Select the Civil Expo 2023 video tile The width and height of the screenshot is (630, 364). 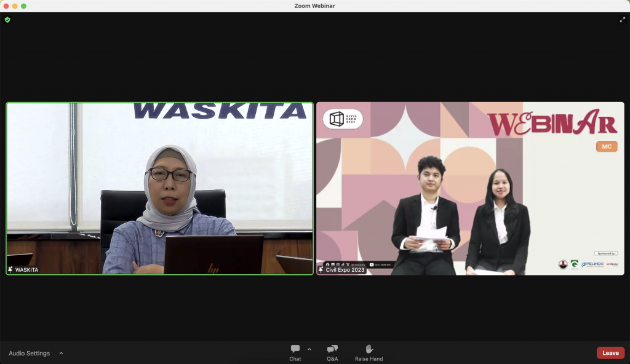(x=470, y=188)
